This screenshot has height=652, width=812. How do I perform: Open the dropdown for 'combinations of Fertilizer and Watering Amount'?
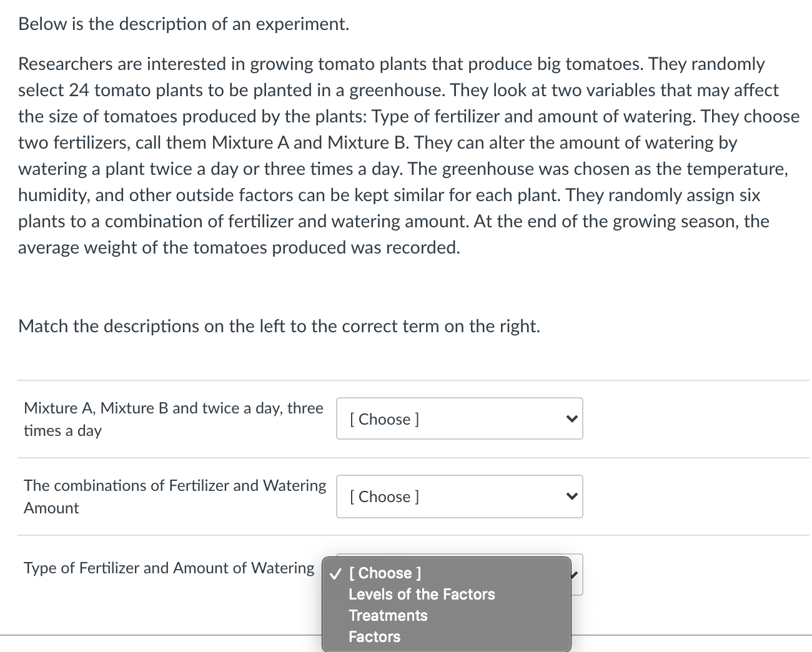[459, 496]
